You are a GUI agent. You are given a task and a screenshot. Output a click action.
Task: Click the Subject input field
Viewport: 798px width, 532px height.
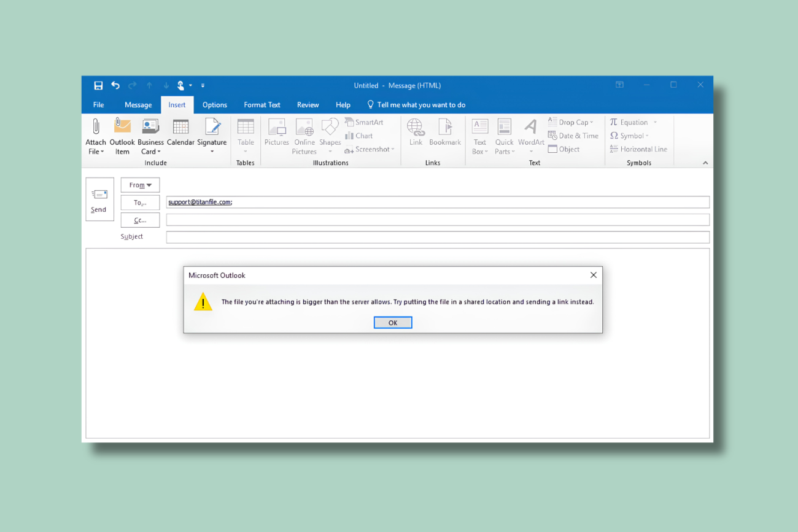coord(438,237)
